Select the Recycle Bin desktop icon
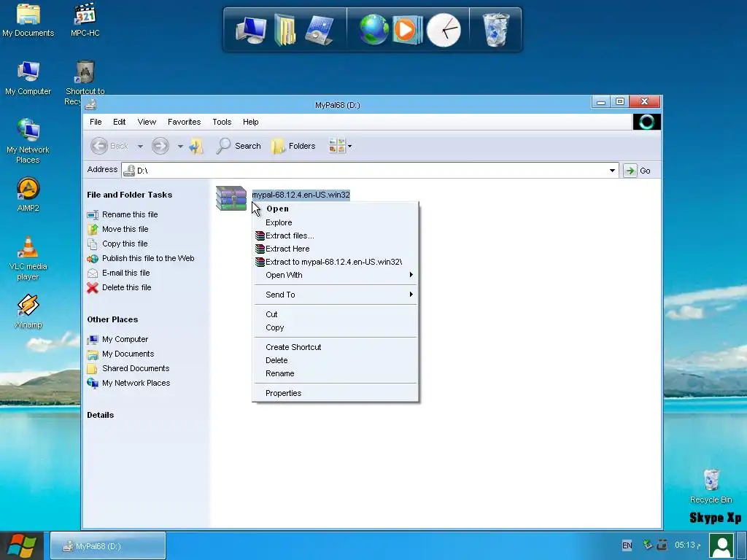This screenshot has width=747, height=560. tap(711, 486)
